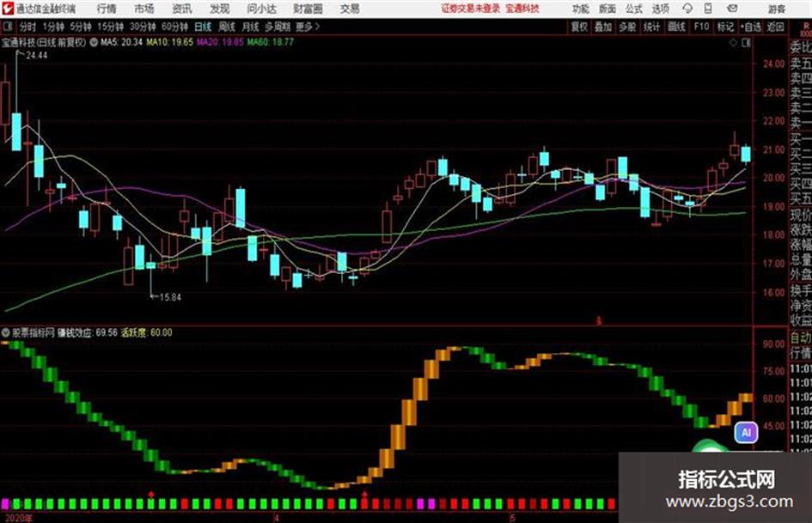812x523 pixels.
Task: Click the 叠加 overlay toolbar button
Action: 603,27
